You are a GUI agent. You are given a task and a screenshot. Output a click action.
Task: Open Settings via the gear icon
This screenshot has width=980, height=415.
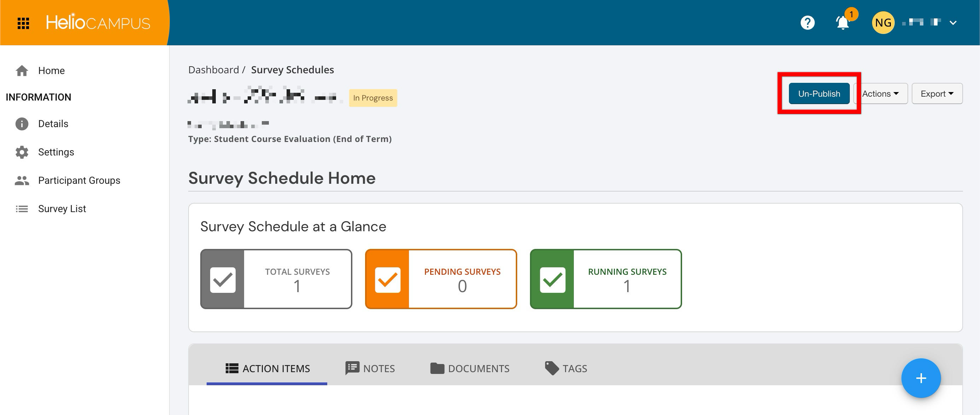[x=22, y=152]
